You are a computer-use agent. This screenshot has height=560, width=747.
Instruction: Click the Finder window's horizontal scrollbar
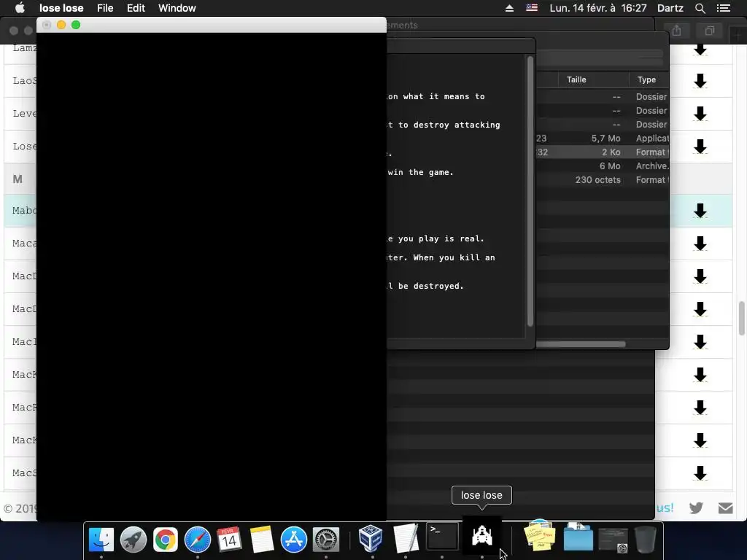[581, 344]
